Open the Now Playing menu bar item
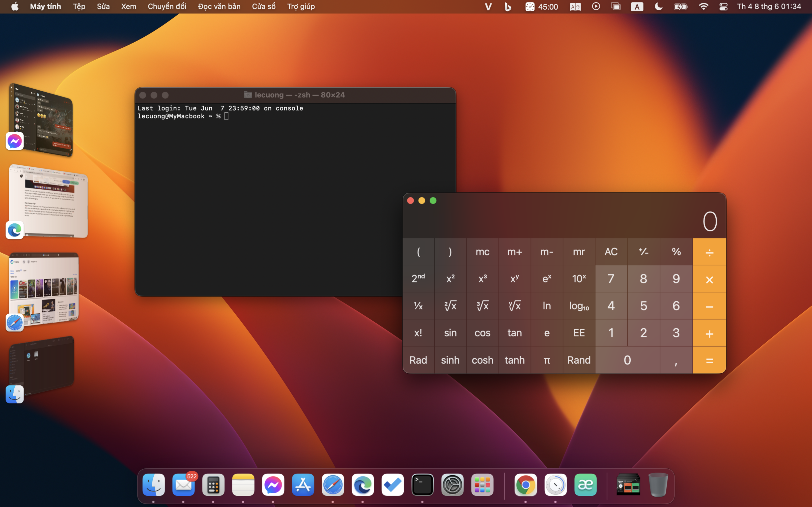Screen dimensions: 812x507 coord(596,6)
